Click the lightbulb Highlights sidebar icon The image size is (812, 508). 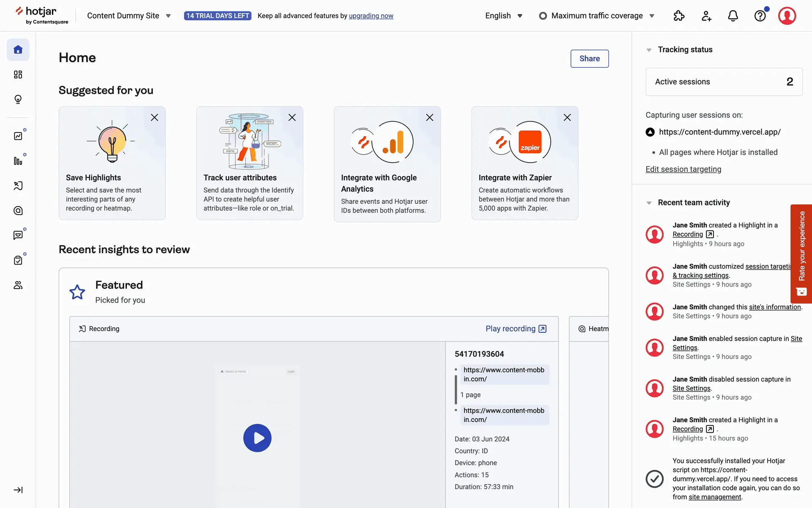pos(18,99)
